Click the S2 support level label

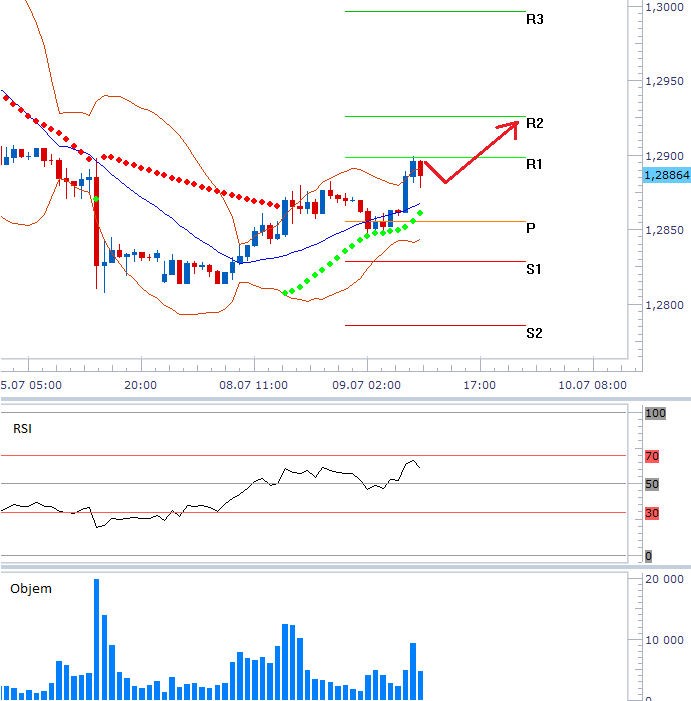coord(534,333)
